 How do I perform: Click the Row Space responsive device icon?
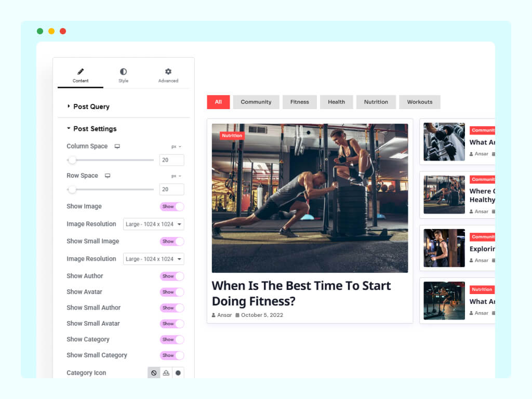108,176
